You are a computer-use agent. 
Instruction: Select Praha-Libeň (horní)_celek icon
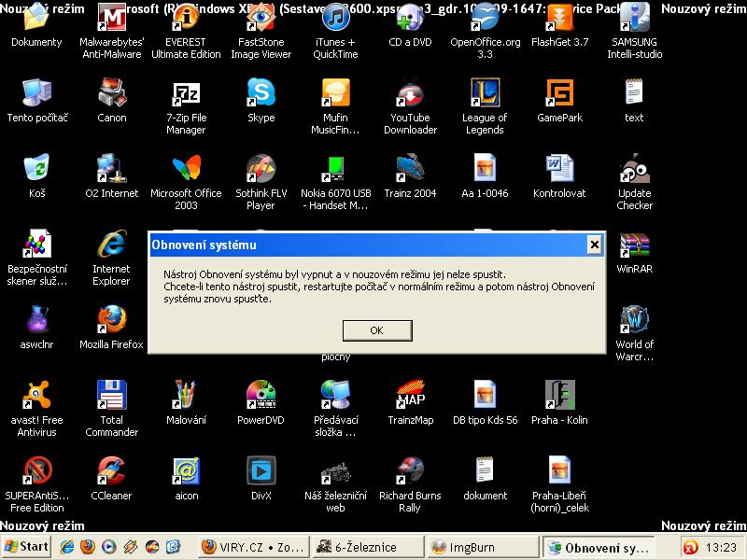click(559, 470)
